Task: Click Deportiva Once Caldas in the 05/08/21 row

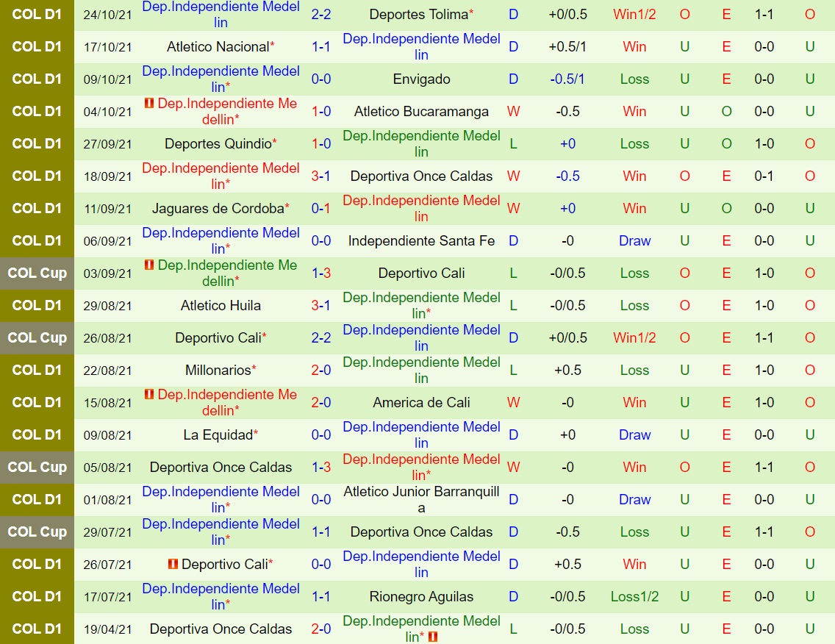Action: (x=221, y=467)
